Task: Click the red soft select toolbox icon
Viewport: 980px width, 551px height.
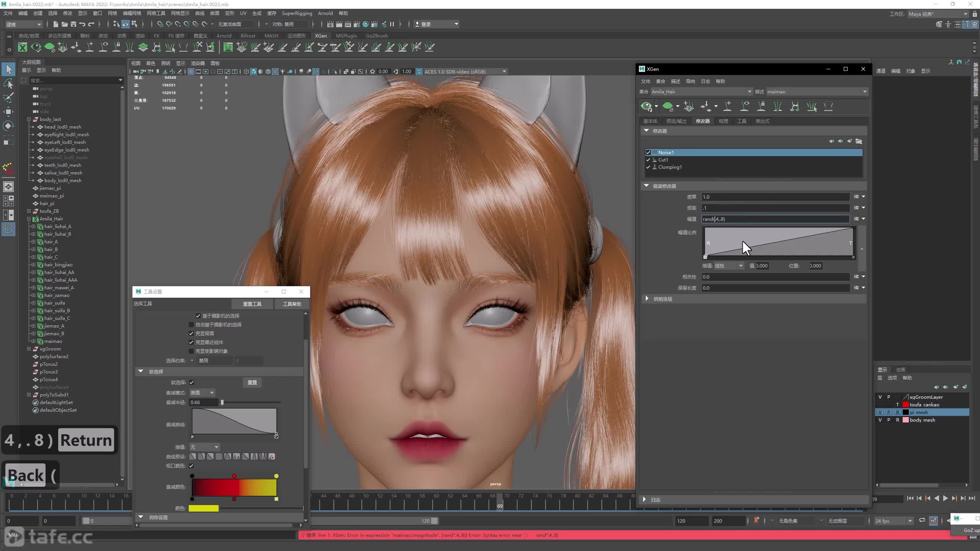Action: (x=8, y=168)
